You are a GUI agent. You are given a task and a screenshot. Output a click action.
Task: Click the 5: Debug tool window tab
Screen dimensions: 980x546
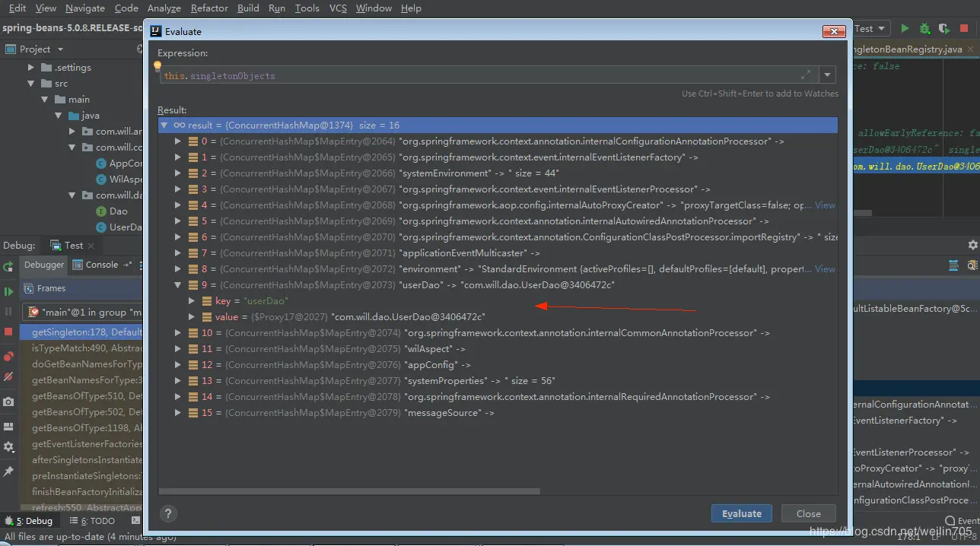coord(29,521)
